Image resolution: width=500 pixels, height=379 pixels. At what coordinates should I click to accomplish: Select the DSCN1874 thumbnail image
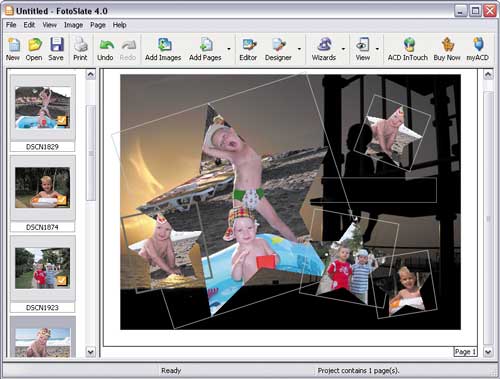coord(43,188)
